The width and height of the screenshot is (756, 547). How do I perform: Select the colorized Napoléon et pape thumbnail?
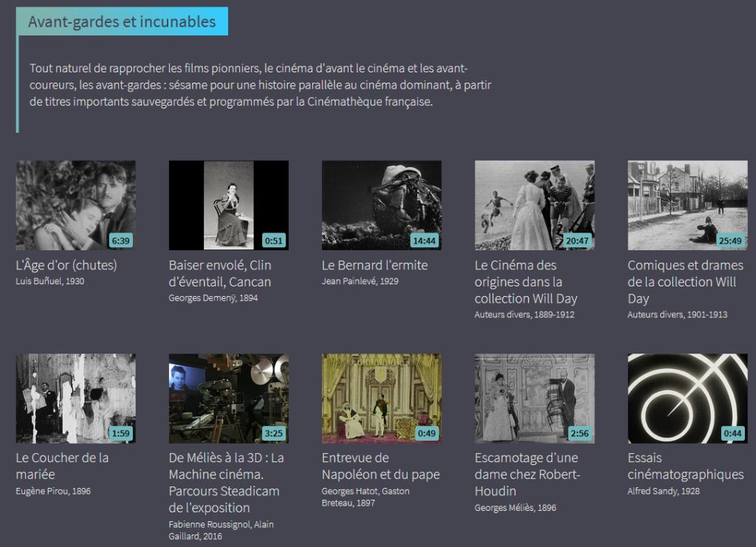point(381,398)
